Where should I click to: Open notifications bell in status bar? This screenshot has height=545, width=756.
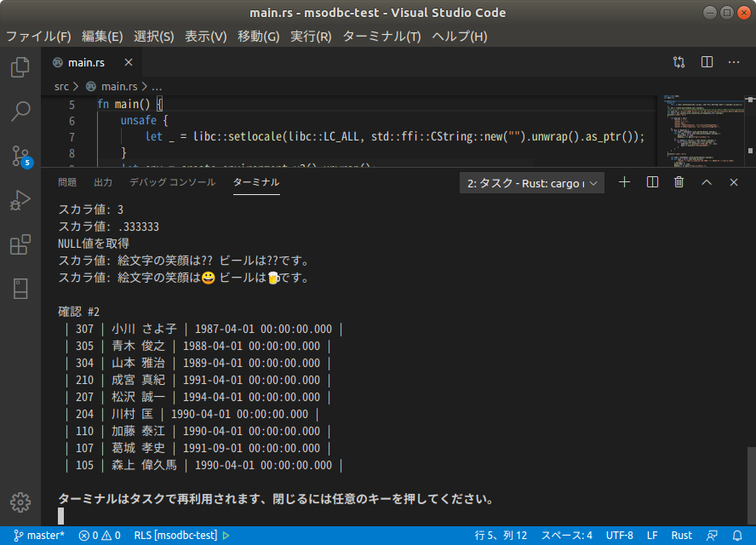[737, 536]
